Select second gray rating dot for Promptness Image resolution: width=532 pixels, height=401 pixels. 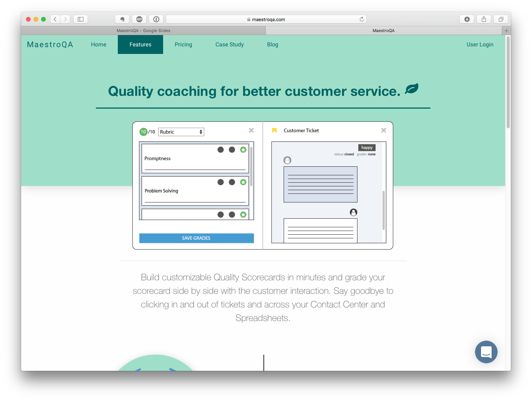pyautogui.click(x=232, y=150)
